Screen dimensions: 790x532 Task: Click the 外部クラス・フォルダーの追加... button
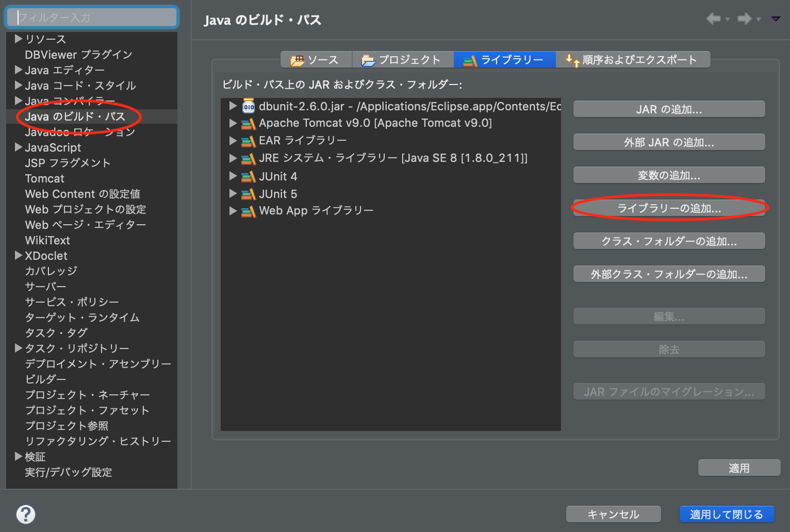click(669, 274)
